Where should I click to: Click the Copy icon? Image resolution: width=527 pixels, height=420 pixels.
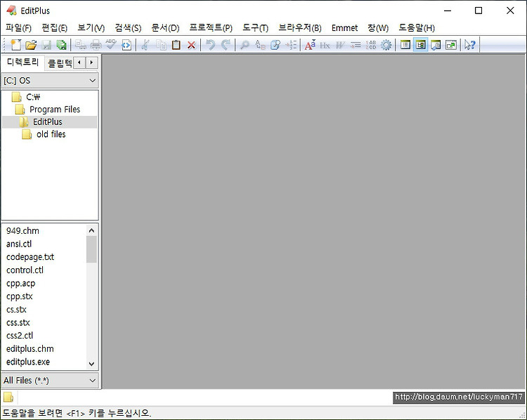[x=161, y=45]
